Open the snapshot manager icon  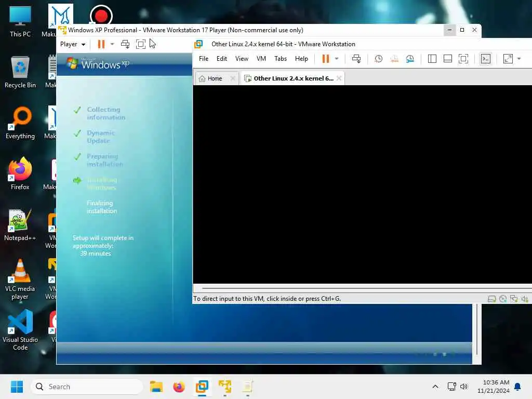tap(410, 59)
